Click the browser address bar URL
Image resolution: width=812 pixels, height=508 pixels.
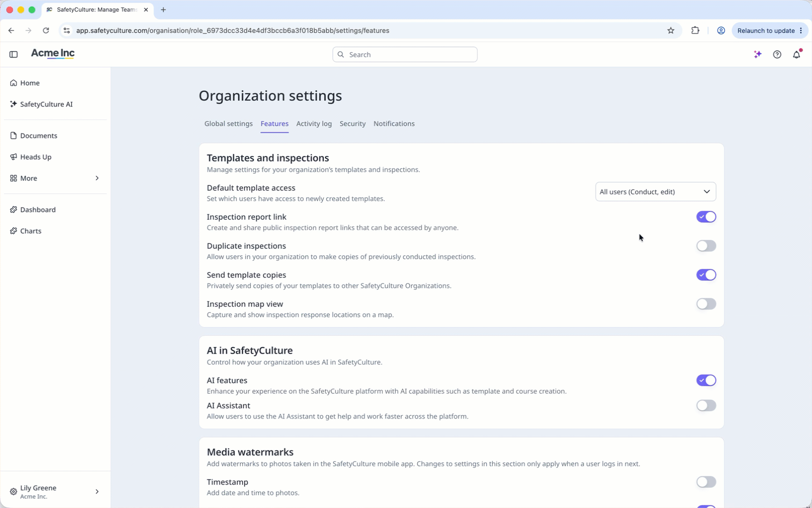point(233,30)
